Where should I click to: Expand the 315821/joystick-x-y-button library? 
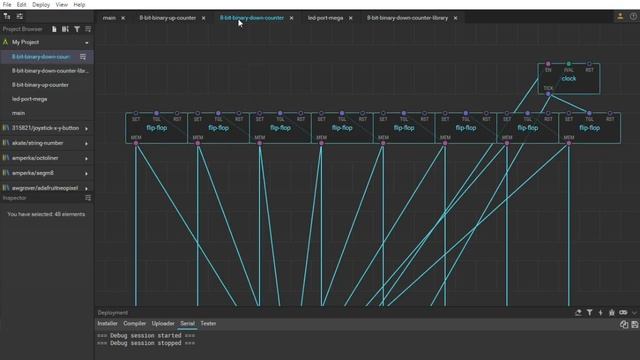(x=87, y=129)
